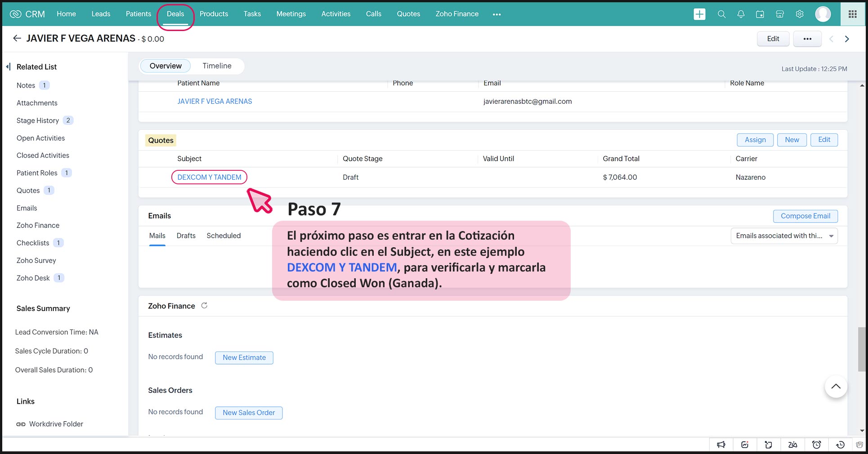Expand the more modules ellipsis in navbar

(x=497, y=14)
